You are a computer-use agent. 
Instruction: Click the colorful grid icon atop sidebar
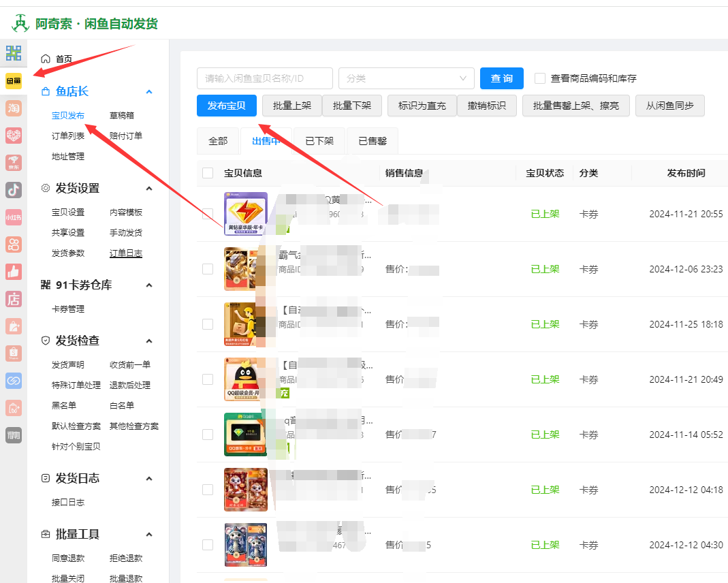(14, 53)
